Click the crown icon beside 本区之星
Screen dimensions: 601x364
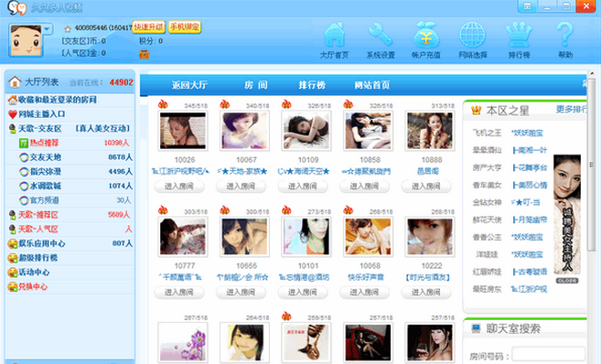click(x=476, y=111)
